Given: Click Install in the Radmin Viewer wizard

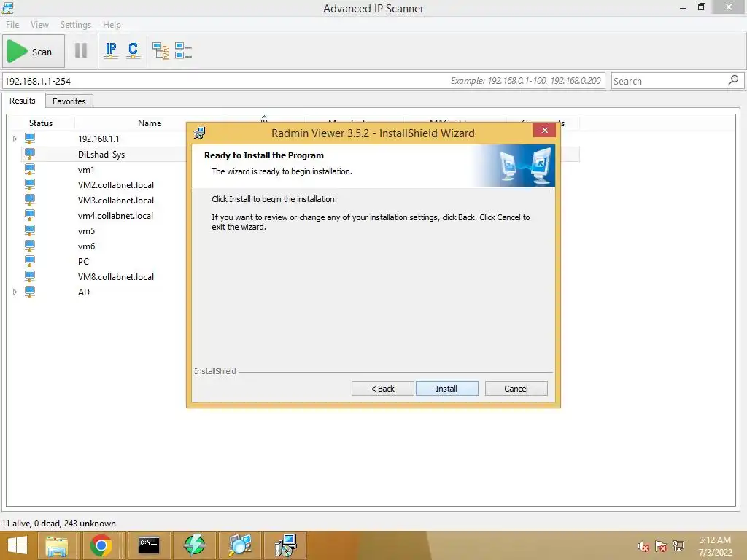Looking at the screenshot, I should [447, 389].
